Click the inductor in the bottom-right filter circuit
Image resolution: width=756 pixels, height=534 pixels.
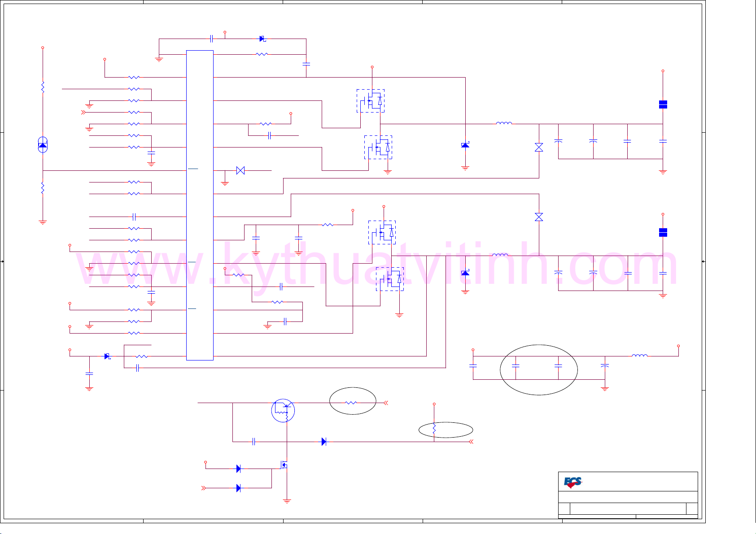click(x=639, y=356)
